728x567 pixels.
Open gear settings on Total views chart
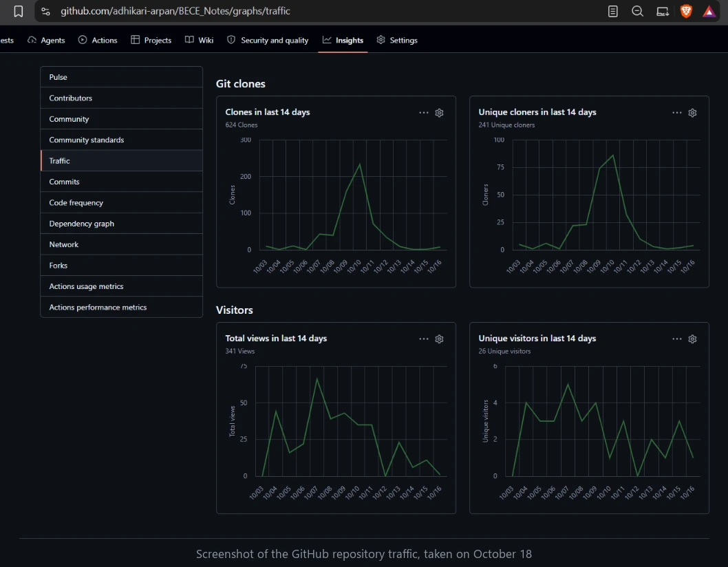click(x=439, y=339)
